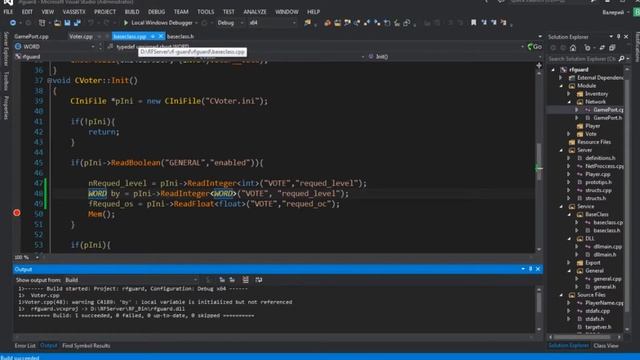Click the Save icon in the toolbar
Image resolution: width=640 pixels, height=360 pixels.
(67, 23)
